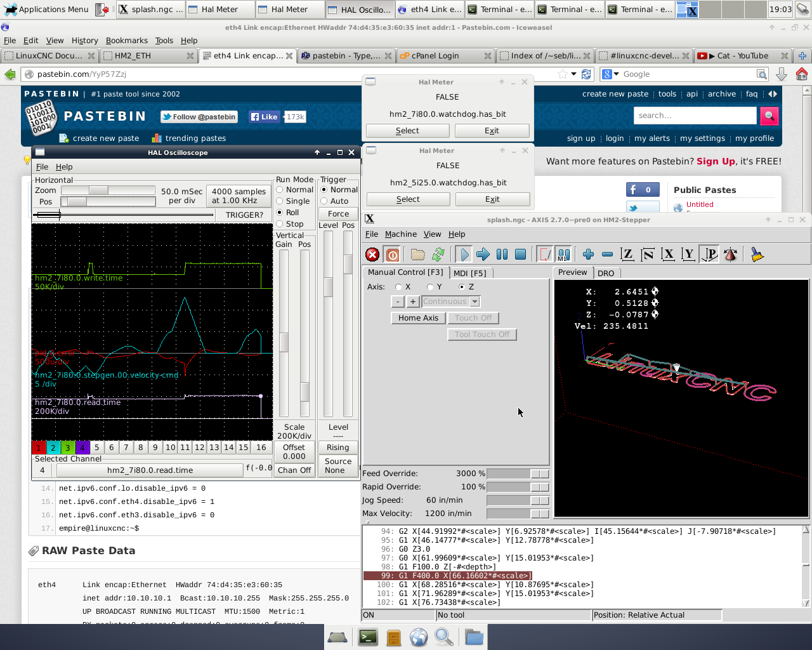Stop program execution in AXIS
The height and width of the screenshot is (650, 812).
pos(520,255)
